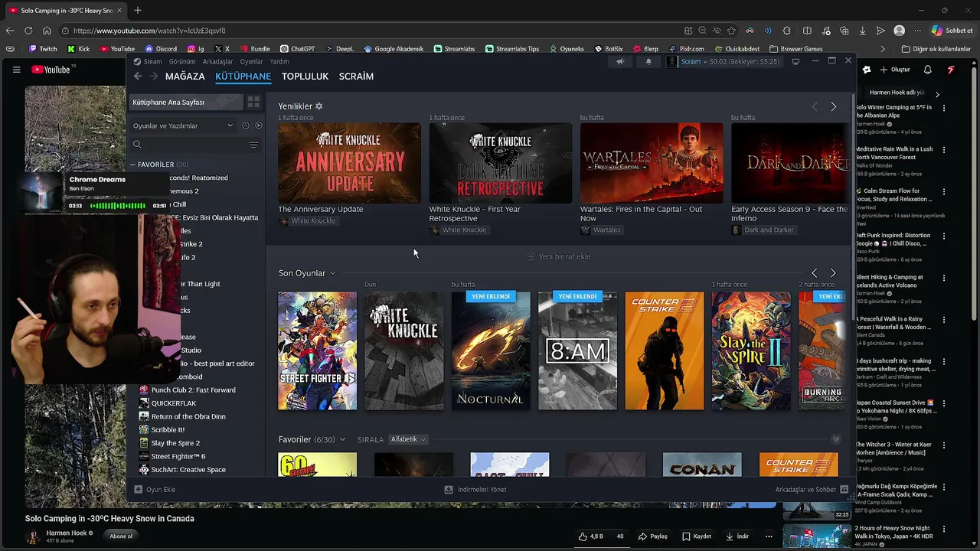Save video with Kaydet button
The width and height of the screenshot is (980, 551).
pyautogui.click(x=697, y=536)
